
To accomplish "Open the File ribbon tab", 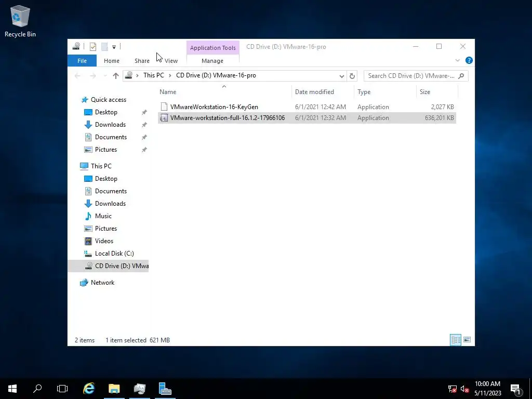I will [x=82, y=61].
